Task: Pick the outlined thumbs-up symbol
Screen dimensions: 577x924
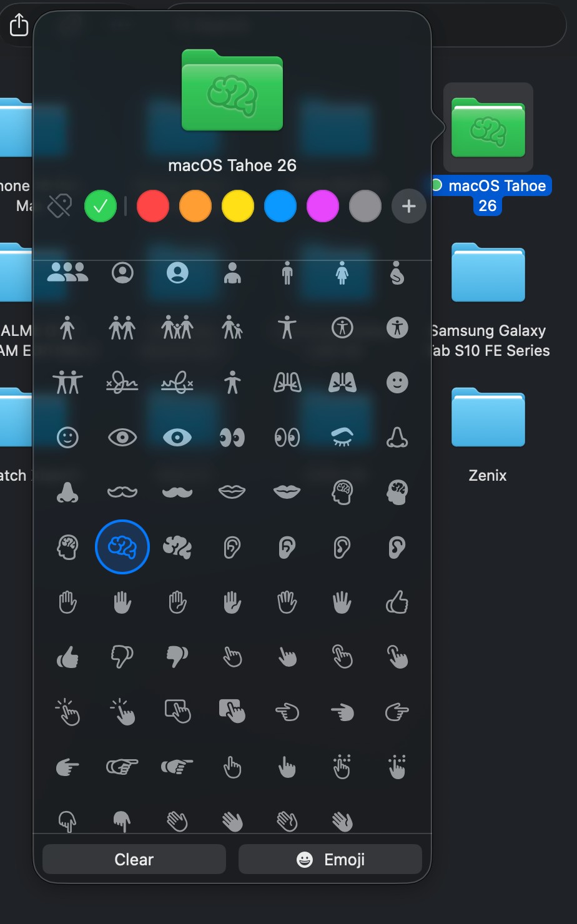Action: 397,602
